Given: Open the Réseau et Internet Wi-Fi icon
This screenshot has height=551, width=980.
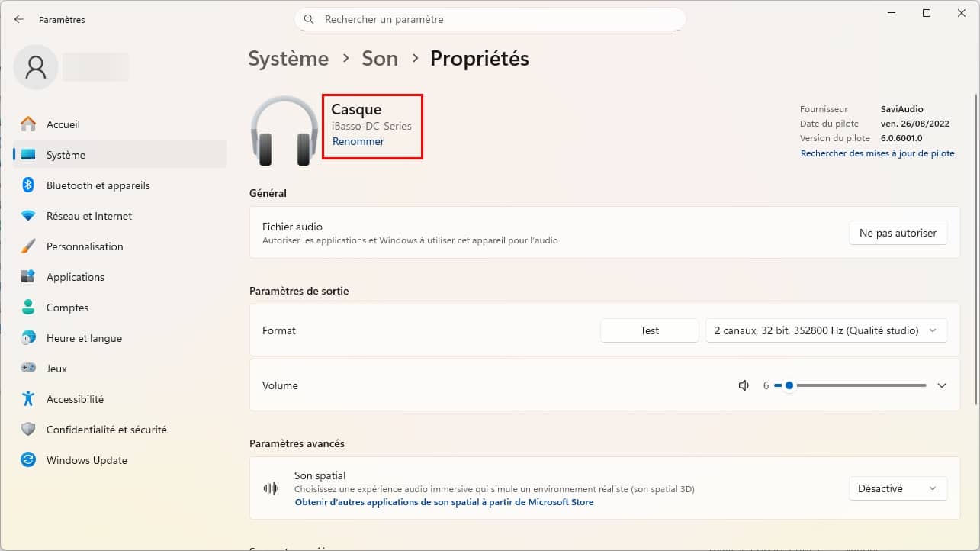Looking at the screenshot, I should tap(28, 216).
